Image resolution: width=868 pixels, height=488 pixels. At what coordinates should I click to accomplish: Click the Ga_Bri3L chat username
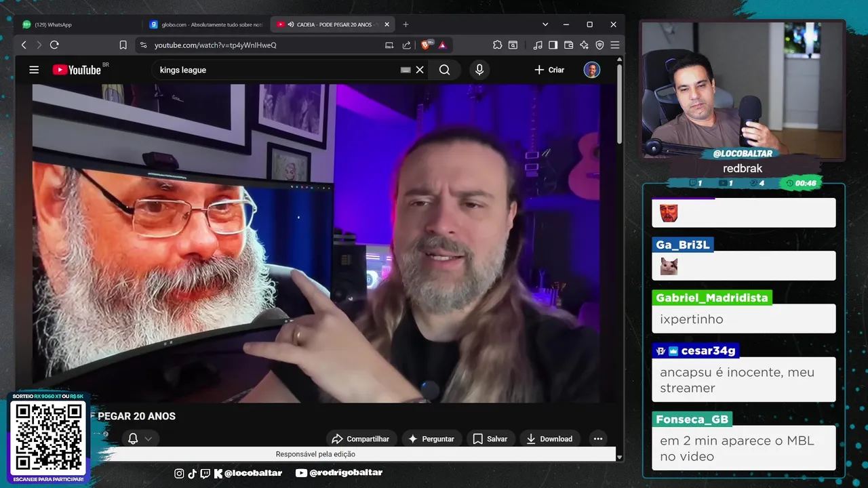pyautogui.click(x=682, y=245)
